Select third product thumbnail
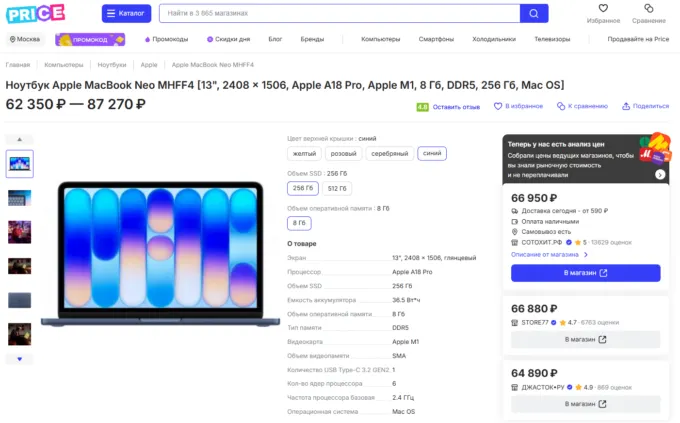The height and width of the screenshot is (423, 680). 20,232
